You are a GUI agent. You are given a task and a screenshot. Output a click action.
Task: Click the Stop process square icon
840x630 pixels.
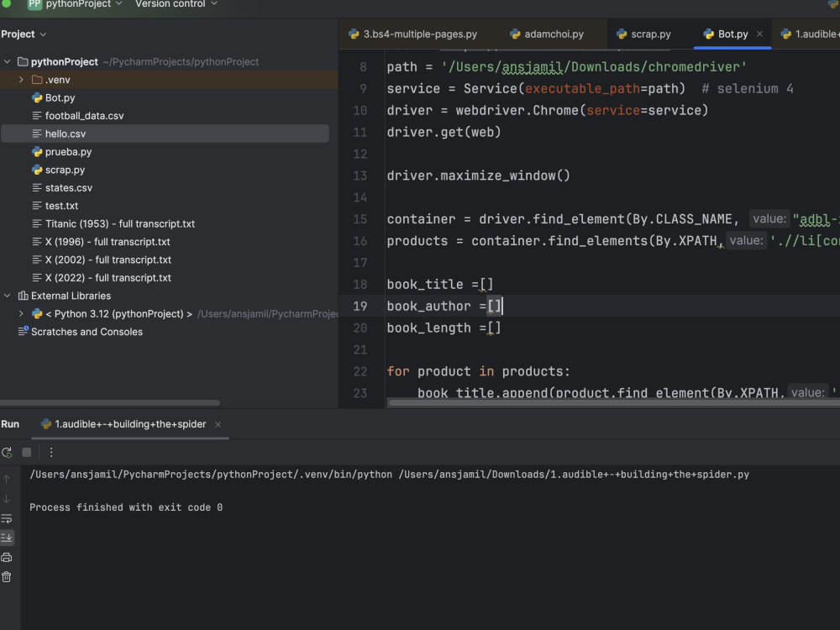(26, 453)
